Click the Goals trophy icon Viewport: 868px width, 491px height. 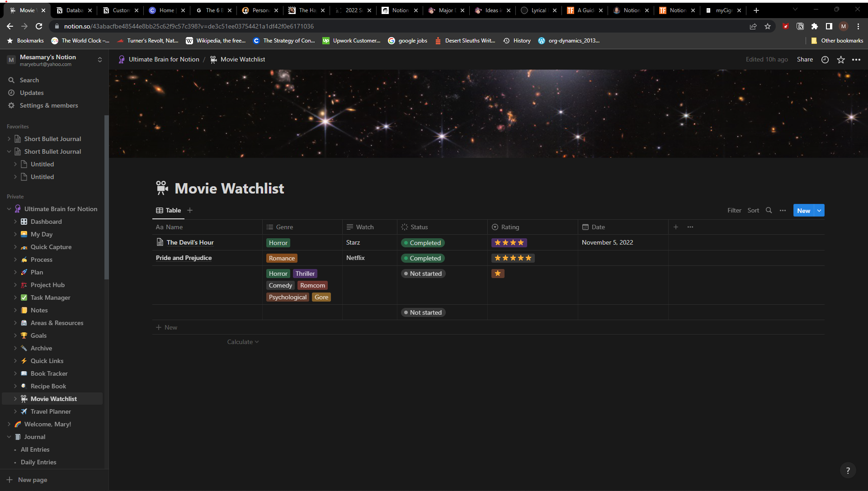(x=24, y=335)
